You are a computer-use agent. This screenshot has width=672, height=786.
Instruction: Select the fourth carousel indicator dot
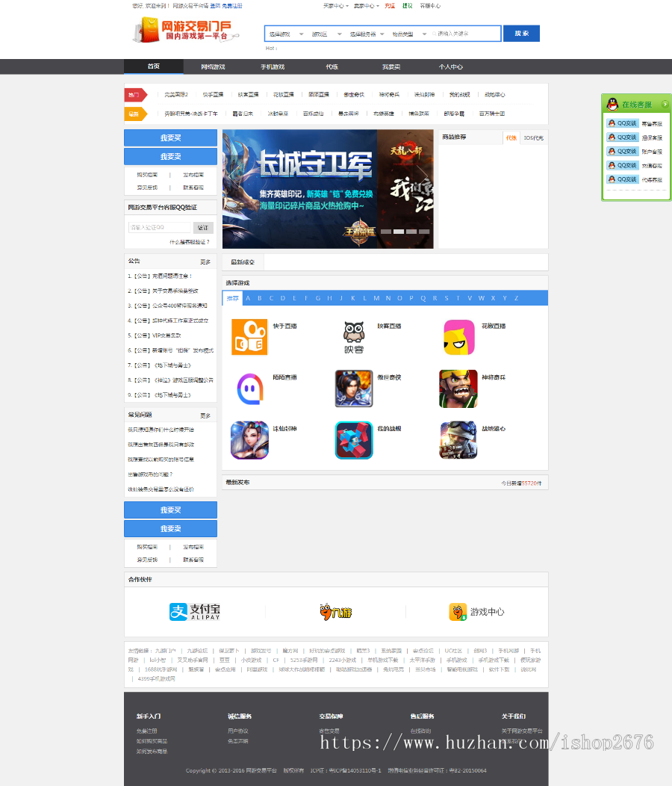click(424, 232)
